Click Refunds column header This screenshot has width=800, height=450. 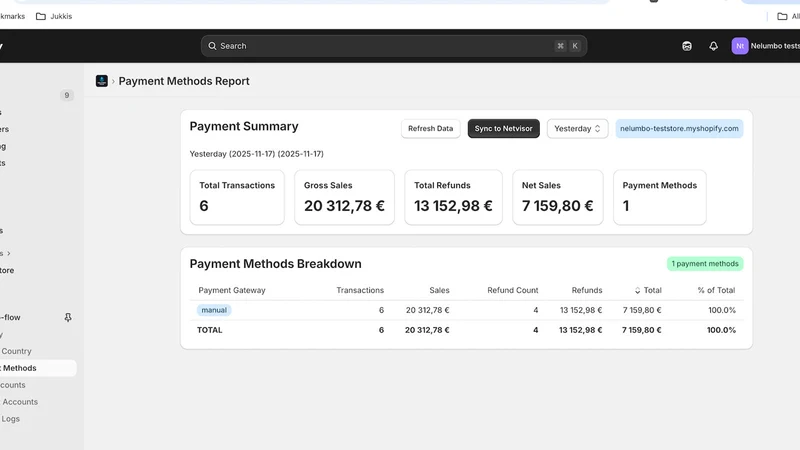pos(587,290)
